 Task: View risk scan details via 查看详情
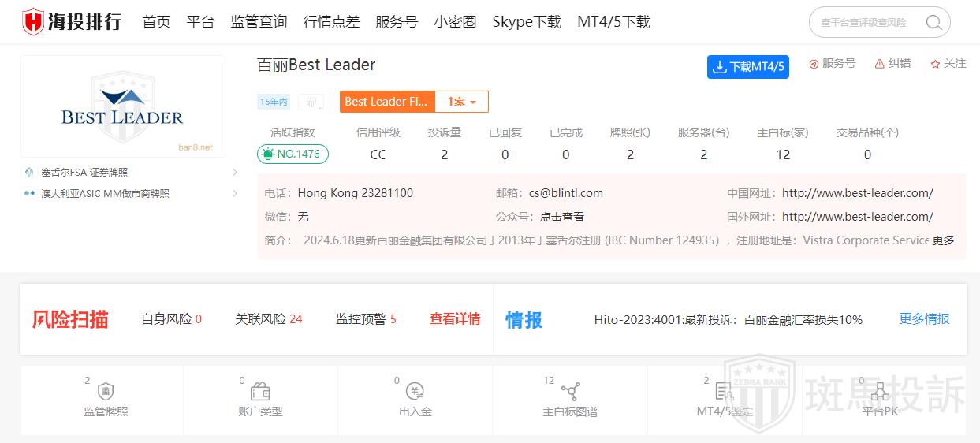(455, 319)
